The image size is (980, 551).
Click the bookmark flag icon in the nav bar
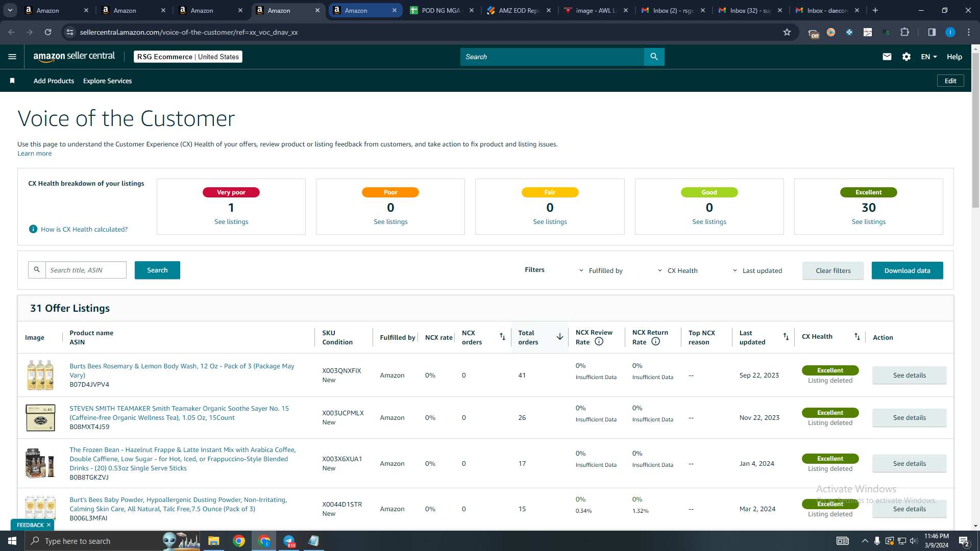(x=12, y=81)
